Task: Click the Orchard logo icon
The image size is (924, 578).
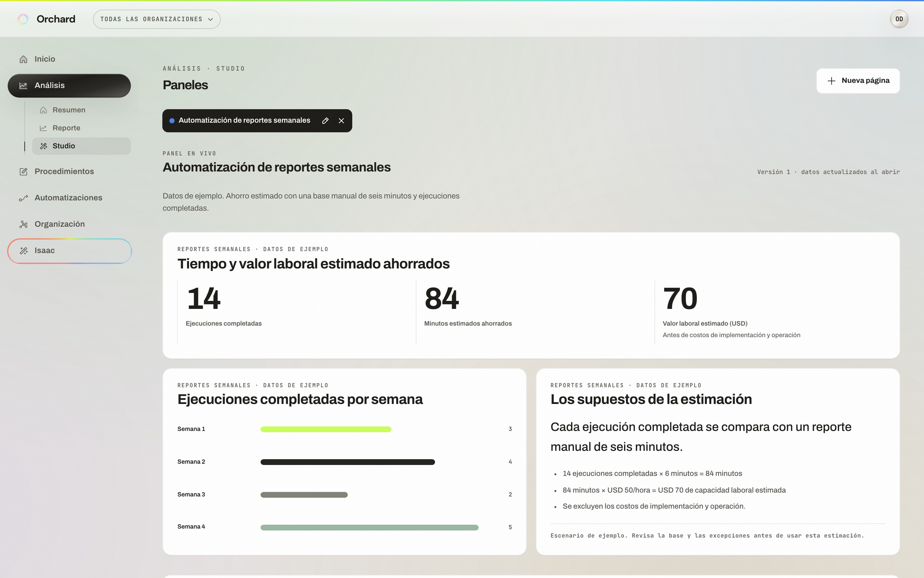Action: pos(23,19)
